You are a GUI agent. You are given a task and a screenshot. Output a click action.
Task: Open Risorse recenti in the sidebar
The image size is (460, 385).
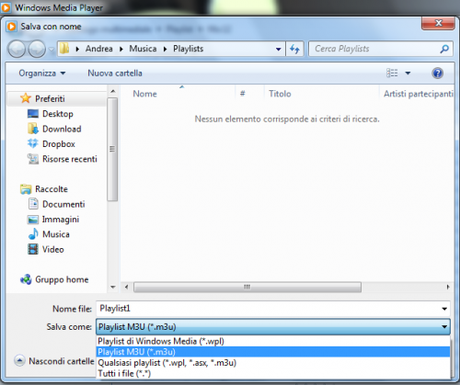pos(70,159)
